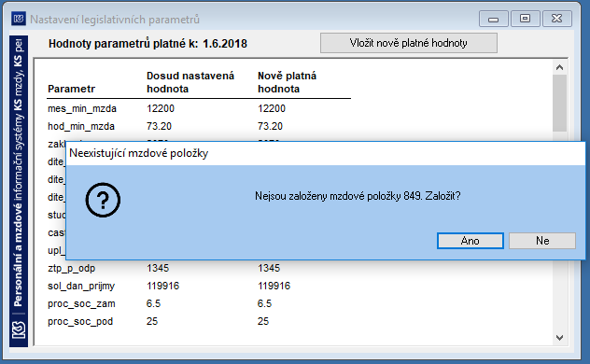The image size is (590, 364).
Task: Select the hod_min_mzda parameter row
Action: 199,126
